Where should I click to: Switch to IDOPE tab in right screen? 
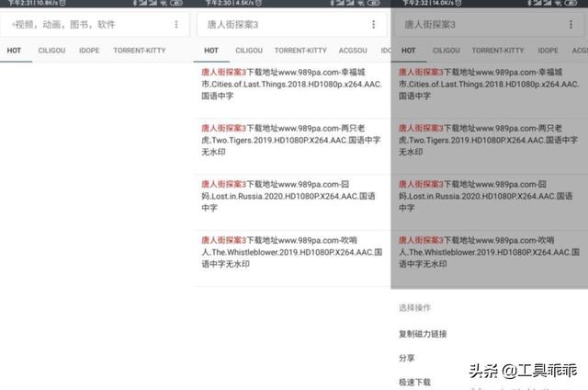[x=548, y=51]
